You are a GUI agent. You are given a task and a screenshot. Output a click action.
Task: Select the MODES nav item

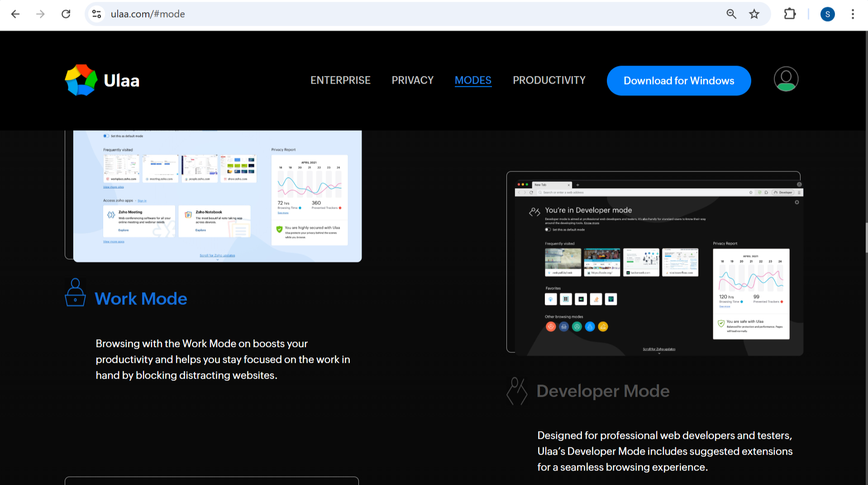click(x=473, y=80)
